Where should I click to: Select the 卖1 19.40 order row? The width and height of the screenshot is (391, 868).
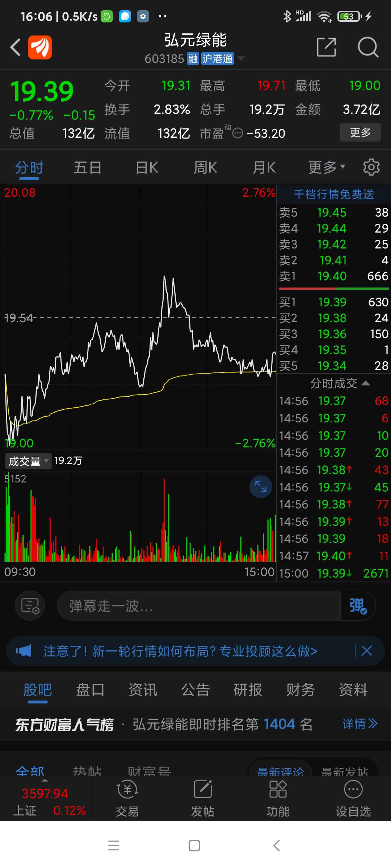pos(333,276)
